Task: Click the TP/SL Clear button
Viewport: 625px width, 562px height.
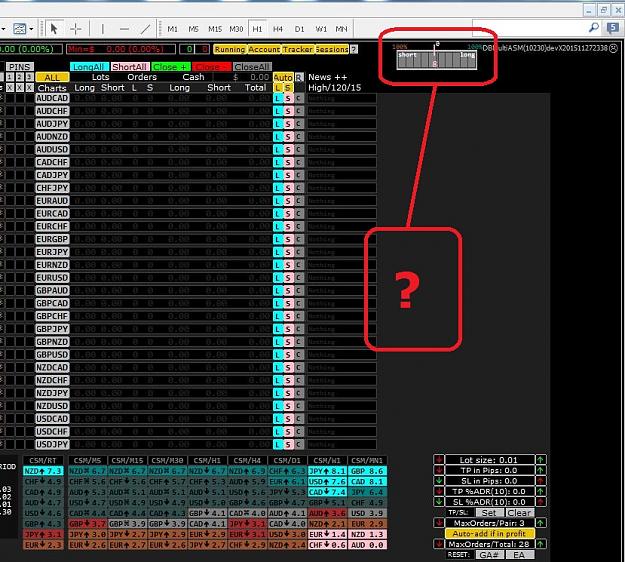Action: [520, 513]
